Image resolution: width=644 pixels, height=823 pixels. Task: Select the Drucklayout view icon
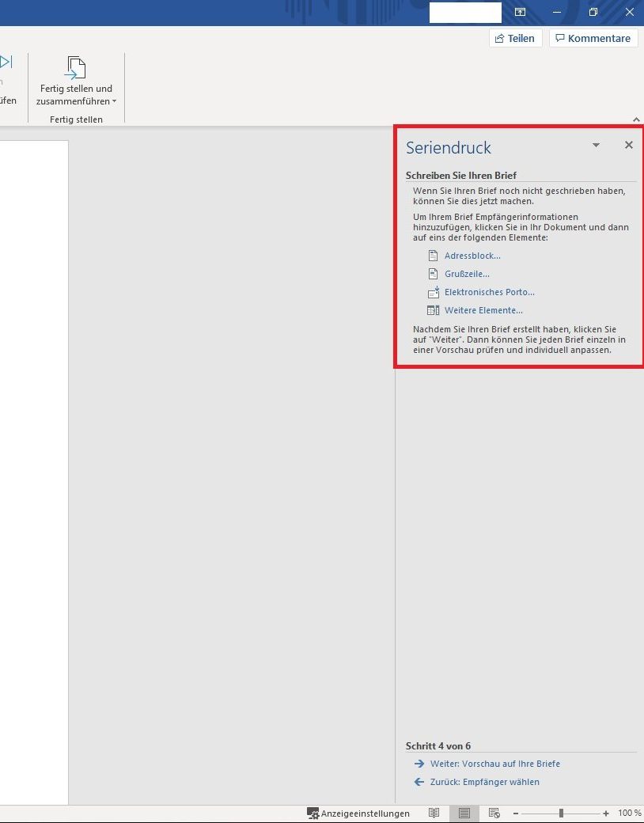click(464, 814)
